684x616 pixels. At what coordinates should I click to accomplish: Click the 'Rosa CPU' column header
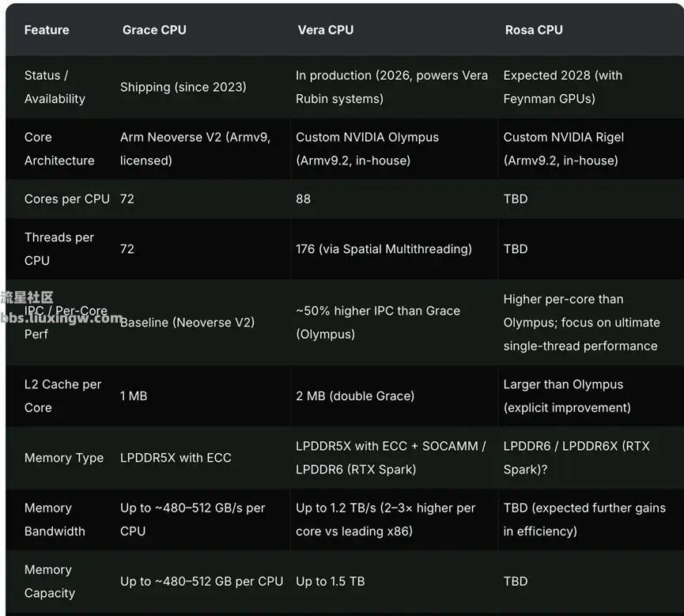point(534,30)
